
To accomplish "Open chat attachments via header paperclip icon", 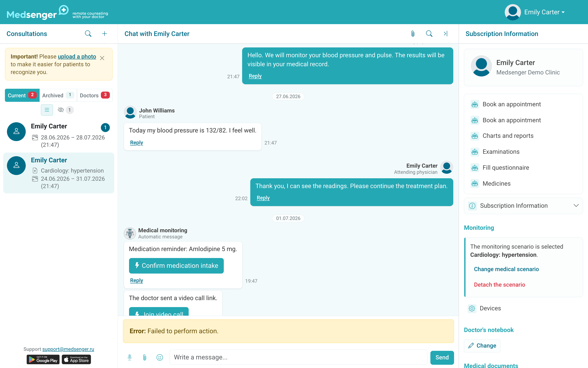I will click(413, 34).
